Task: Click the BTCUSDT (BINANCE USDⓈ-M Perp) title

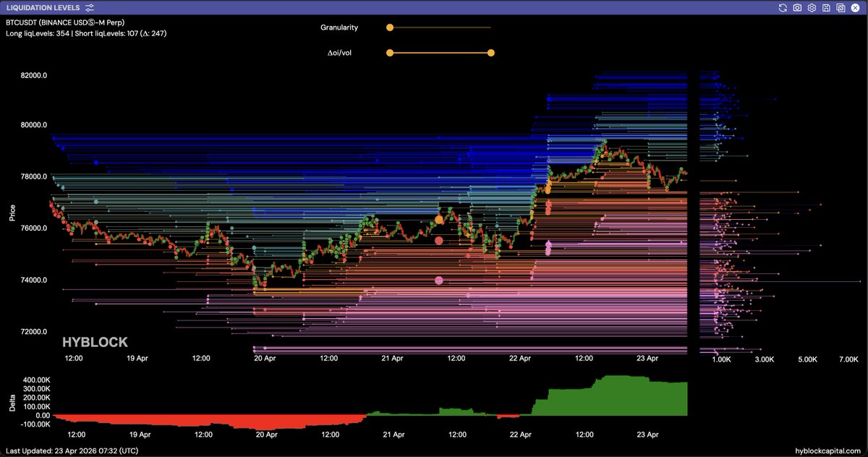Action: point(65,22)
